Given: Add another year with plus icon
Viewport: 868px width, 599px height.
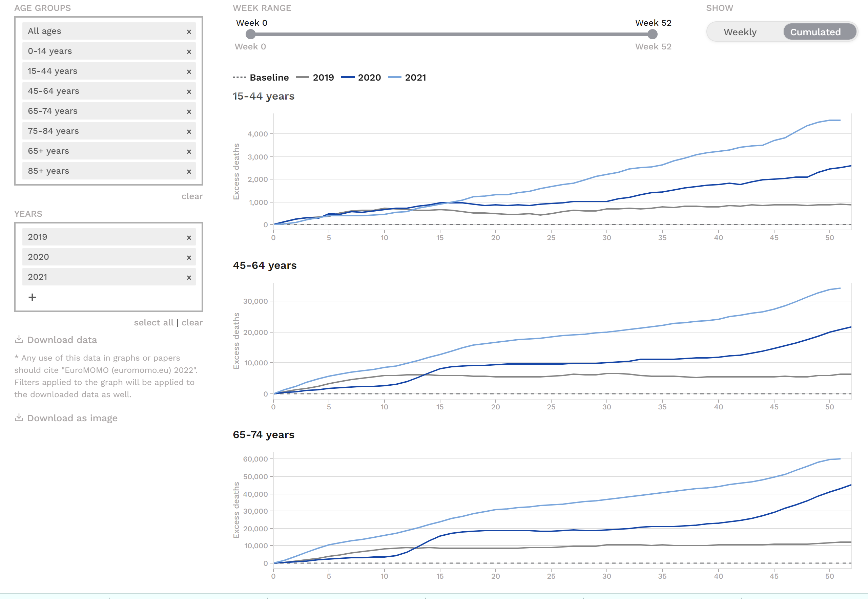Looking at the screenshot, I should tap(32, 297).
